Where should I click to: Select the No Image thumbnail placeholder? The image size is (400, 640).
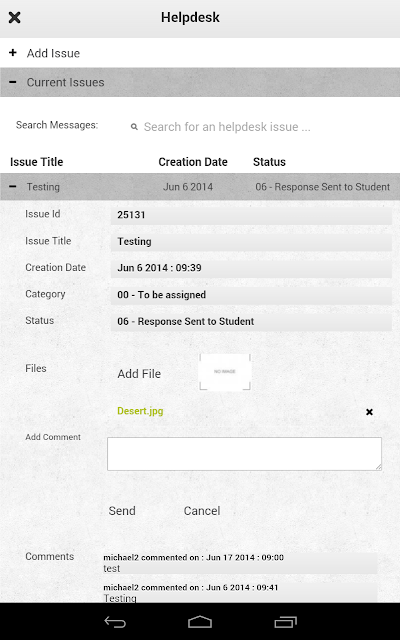(224, 371)
